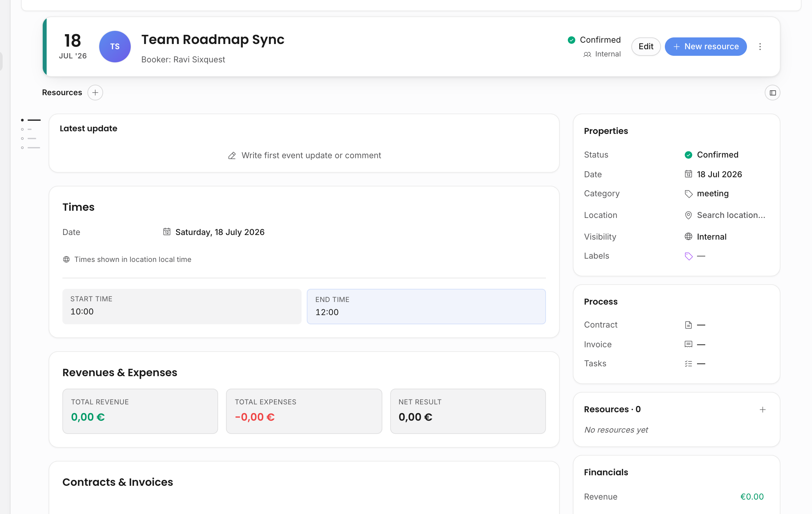Click the purple tag icon in Labels row
This screenshot has height=514, width=812.
coord(688,256)
